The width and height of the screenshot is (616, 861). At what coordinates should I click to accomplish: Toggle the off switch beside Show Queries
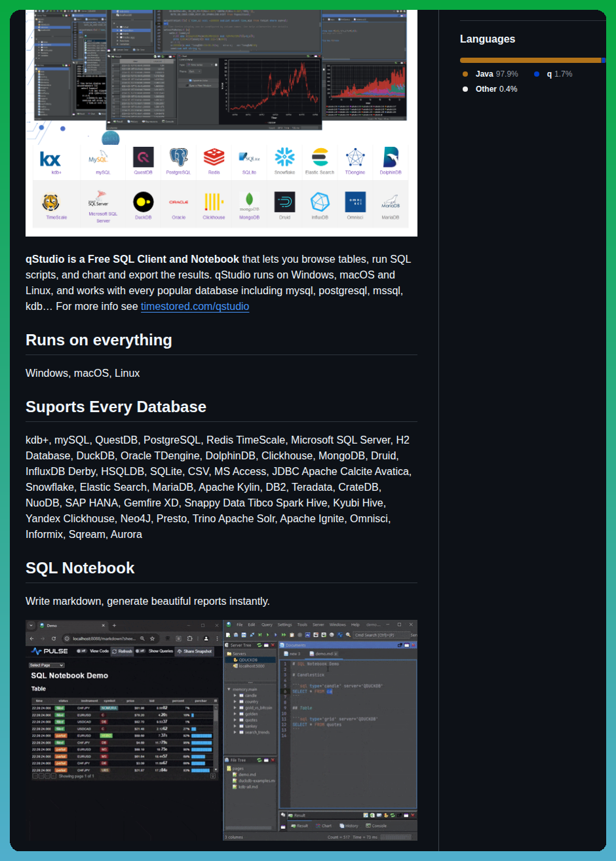[x=140, y=651]
